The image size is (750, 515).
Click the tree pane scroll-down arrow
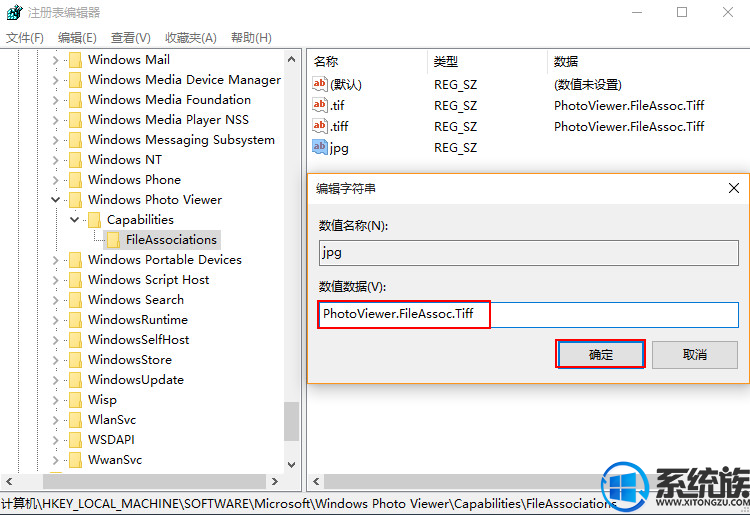point(291,464)
